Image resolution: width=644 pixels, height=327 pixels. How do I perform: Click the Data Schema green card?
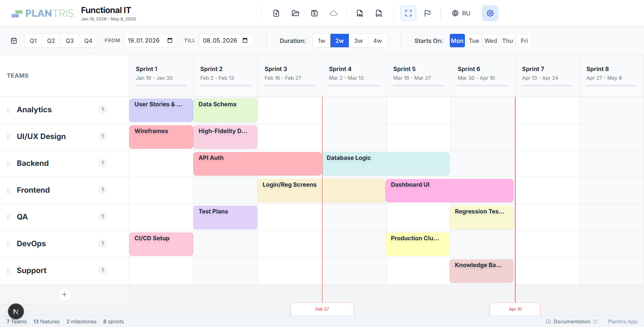pos(225,110)
